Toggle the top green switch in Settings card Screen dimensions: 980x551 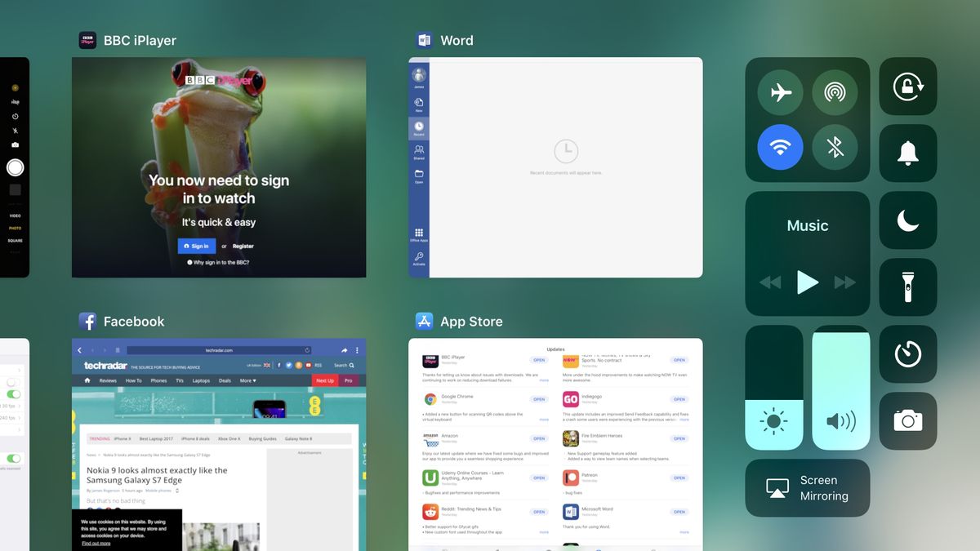click(x=14, y=394)
